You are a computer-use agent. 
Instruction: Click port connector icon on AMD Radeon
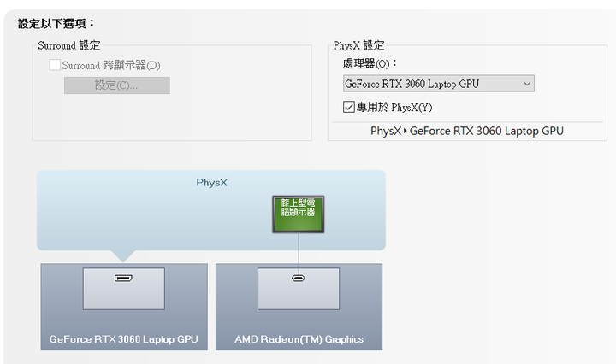(x=299, y=278)
